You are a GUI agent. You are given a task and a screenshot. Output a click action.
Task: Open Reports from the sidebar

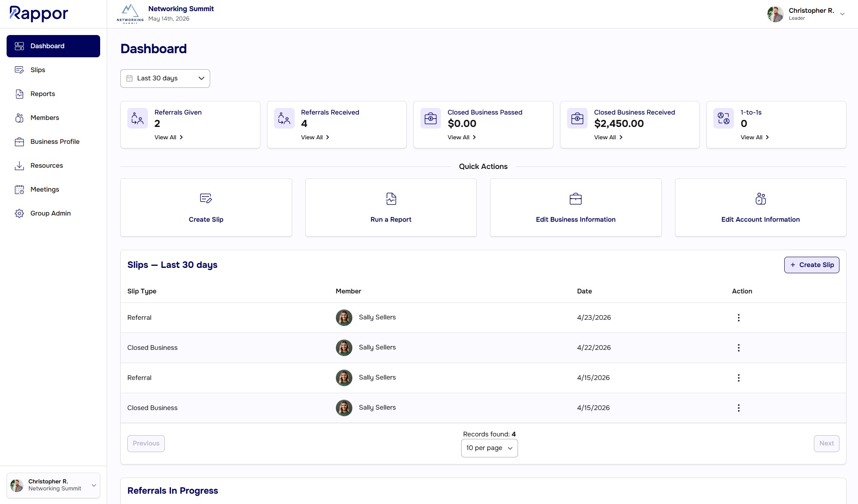point(53,94)
